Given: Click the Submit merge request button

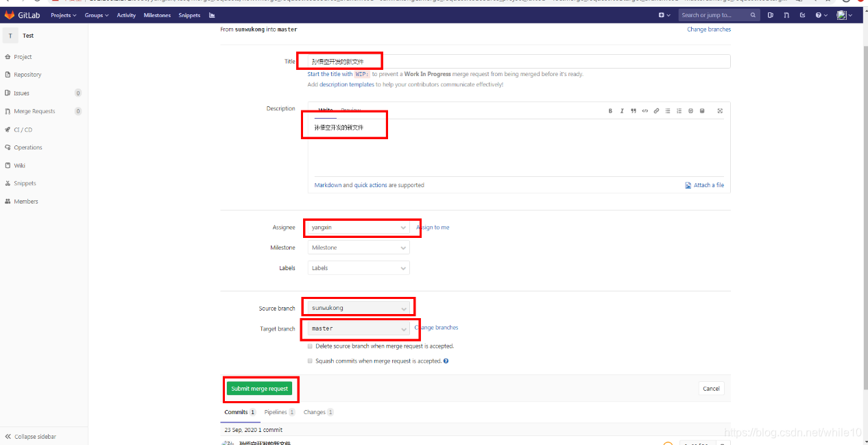Looking at the screenshot, I should 260,389.
